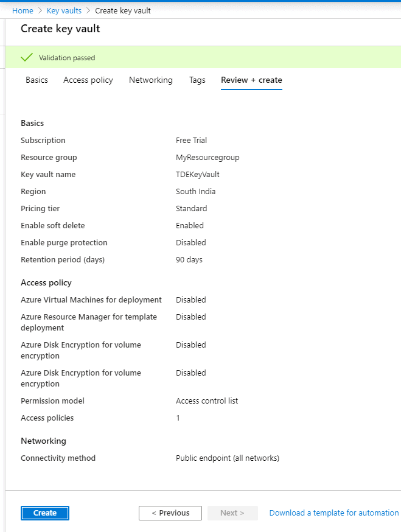The image size is (401, 532).
Task: Click the greyed-out Next button
Action: click(232, 513)
